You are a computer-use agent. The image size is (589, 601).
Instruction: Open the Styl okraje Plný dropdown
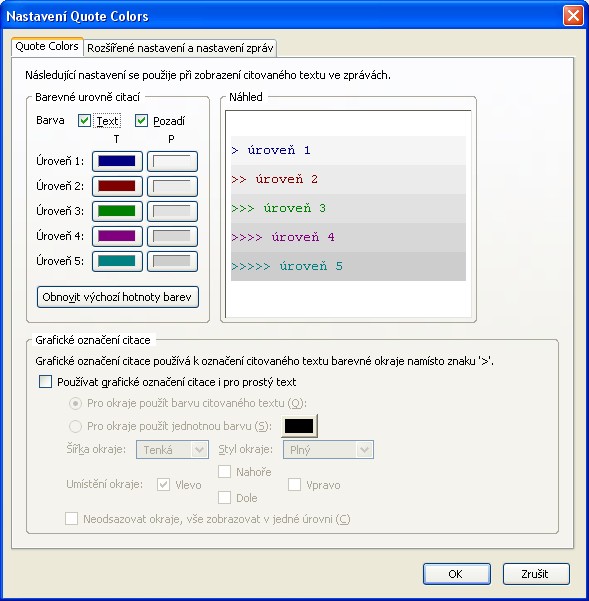click(x=328, y=450)
